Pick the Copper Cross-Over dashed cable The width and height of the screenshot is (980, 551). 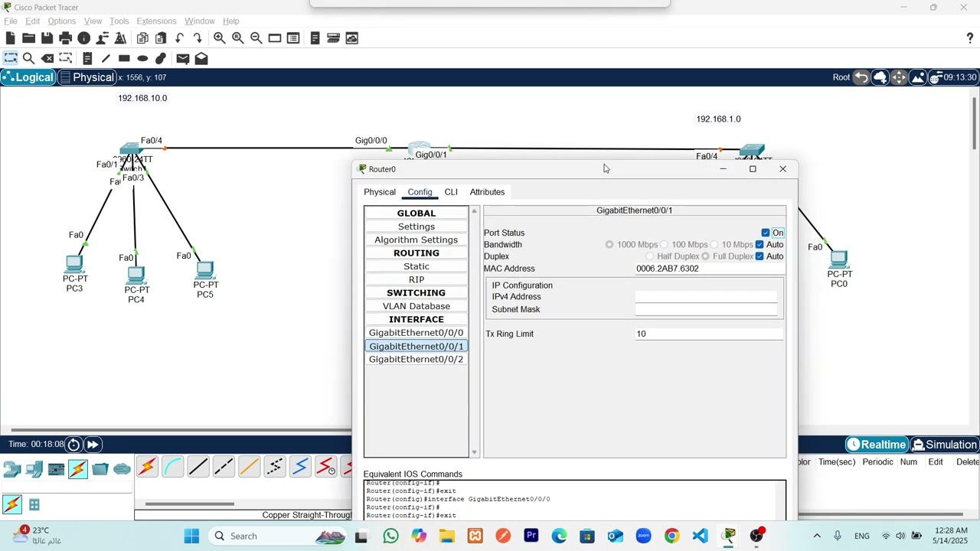point(224,467)
